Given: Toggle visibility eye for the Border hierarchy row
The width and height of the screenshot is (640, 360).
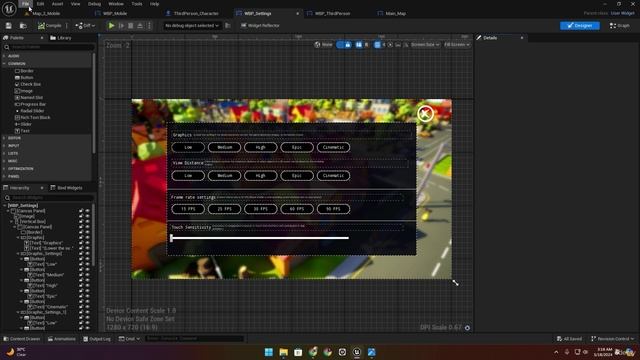Looking at the screenshot, I should [87, 232].
